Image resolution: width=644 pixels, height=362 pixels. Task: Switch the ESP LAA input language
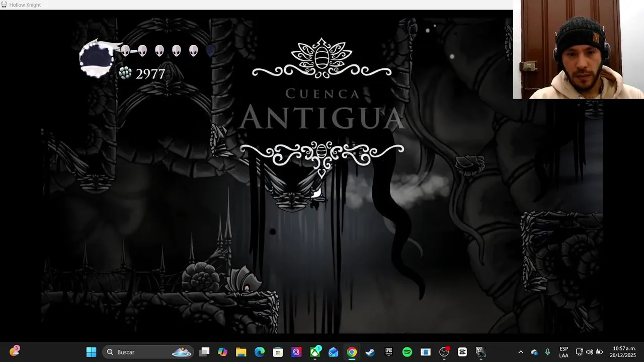point(564,352)
